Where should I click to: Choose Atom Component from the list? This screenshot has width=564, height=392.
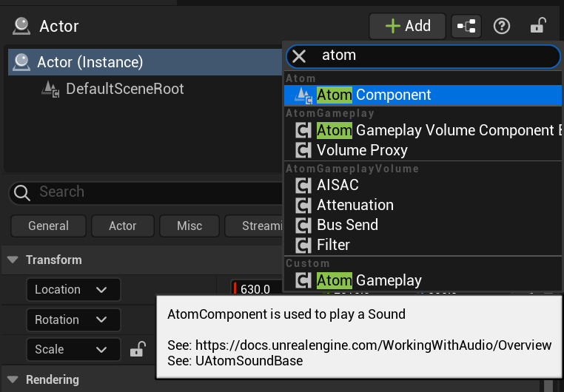click(423, 95)
